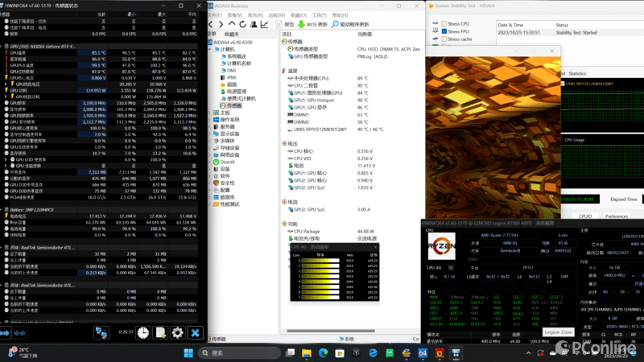This screenshot has height=362, width=644.
Task: Toggle the HWiNFO expand arrows button
Action: click(x=5, y=333)
